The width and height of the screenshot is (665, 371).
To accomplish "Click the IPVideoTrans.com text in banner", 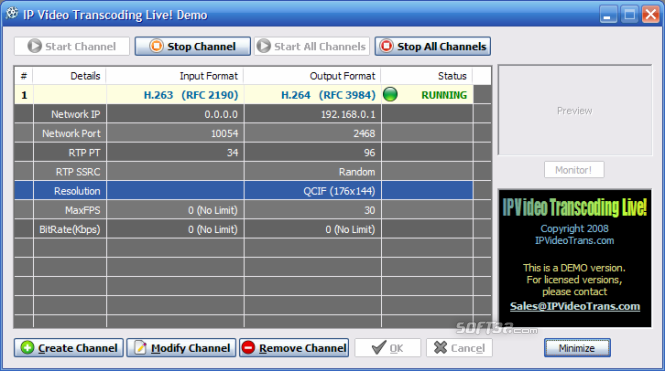I will point(574,240).
